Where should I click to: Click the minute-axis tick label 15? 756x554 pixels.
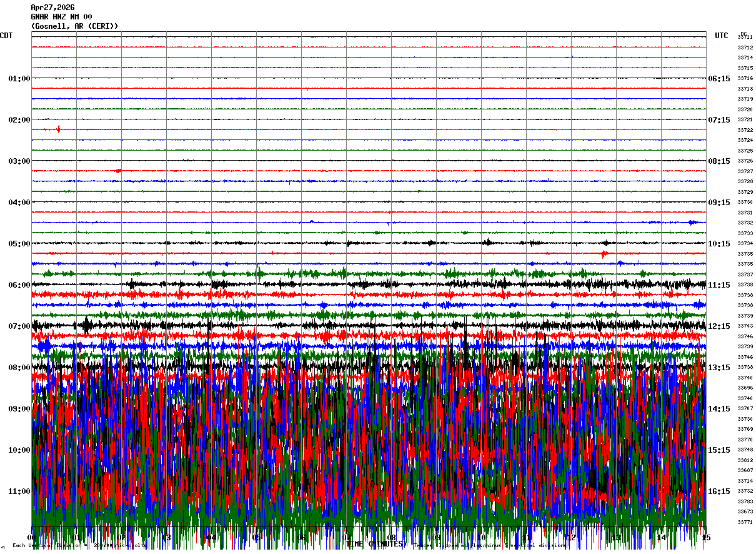[705, 538]
